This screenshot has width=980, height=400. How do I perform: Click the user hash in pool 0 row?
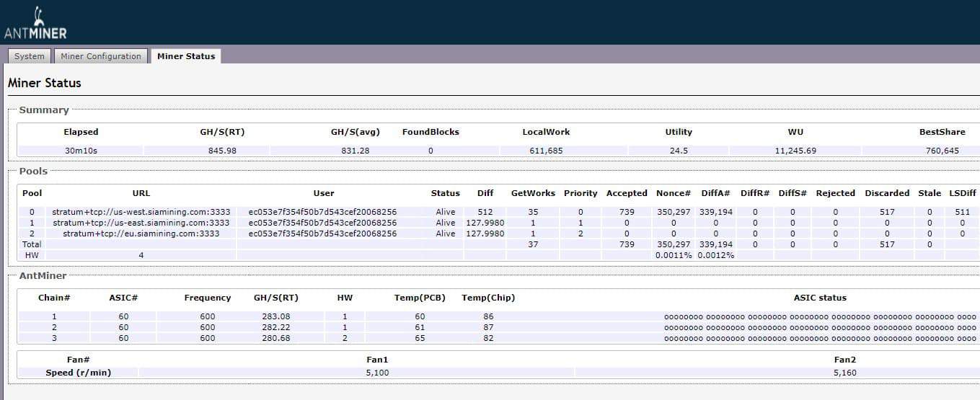(x=322, y=212)
